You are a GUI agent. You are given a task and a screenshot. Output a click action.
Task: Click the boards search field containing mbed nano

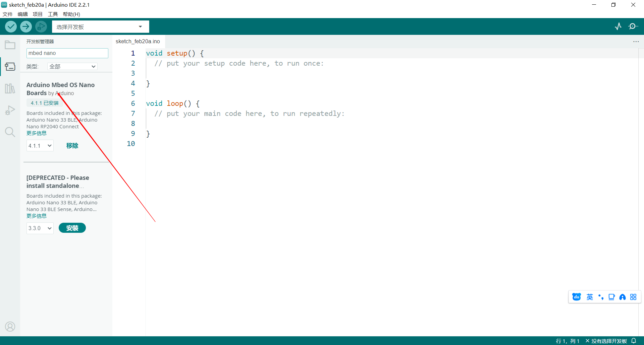(x=67, y=53)
